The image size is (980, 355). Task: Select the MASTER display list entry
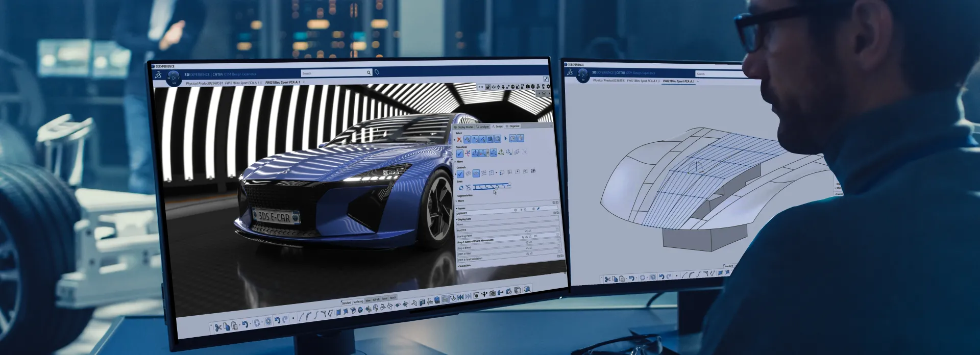point(462,231)
